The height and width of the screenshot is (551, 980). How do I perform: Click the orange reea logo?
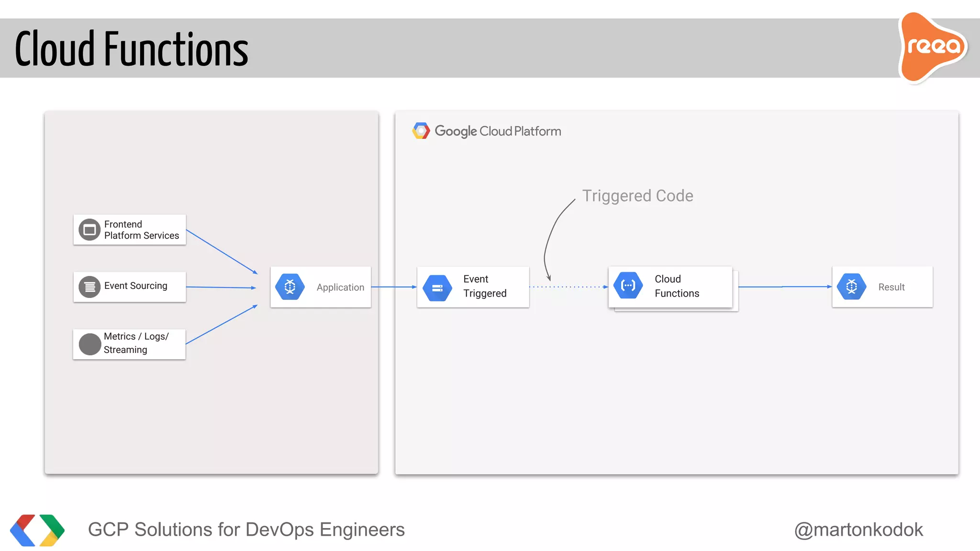pos(933,47)
